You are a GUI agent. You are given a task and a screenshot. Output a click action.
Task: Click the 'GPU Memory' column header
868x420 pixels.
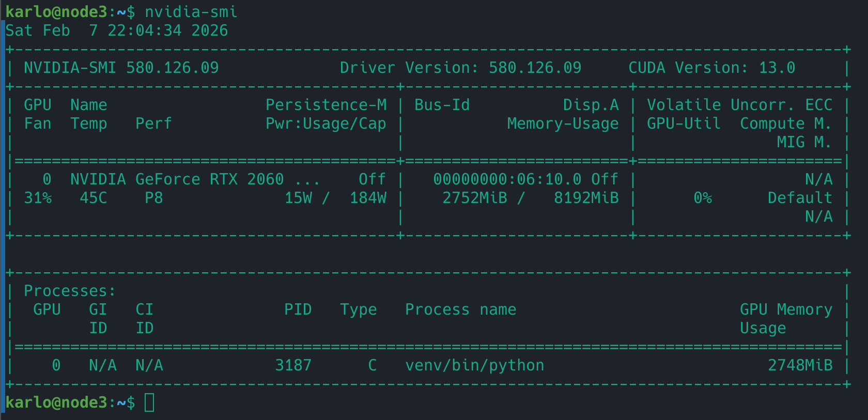[786, 309]
